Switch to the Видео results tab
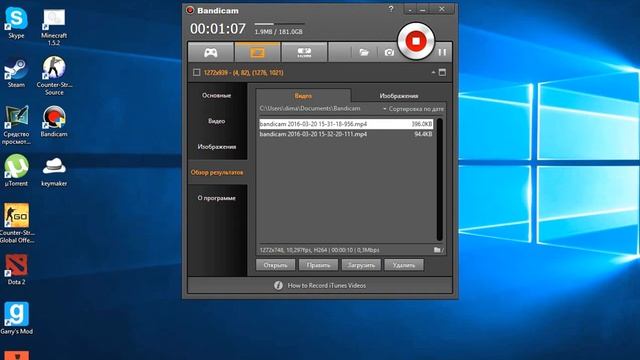 303,96
